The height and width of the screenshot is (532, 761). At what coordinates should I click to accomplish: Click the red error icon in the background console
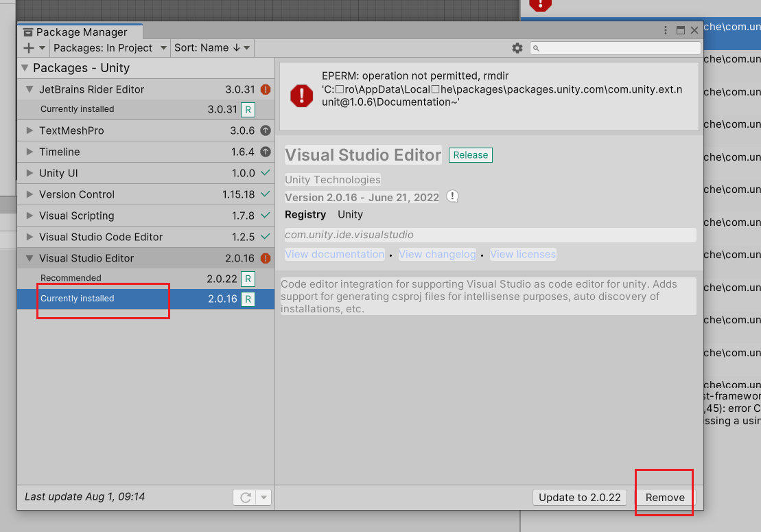pos(540,4)
